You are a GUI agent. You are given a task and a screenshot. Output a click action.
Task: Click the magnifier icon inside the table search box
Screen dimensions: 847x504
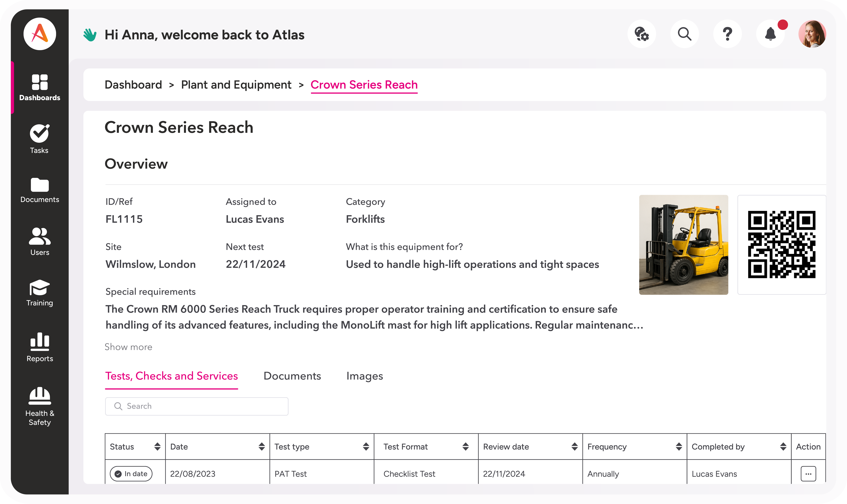pyautogui.click(x=118, y=406)
